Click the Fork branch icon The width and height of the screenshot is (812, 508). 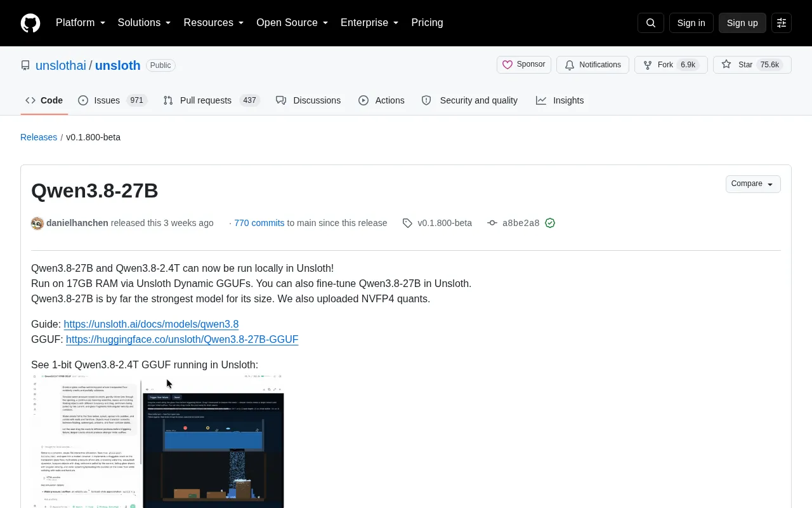tap(648, 65)
